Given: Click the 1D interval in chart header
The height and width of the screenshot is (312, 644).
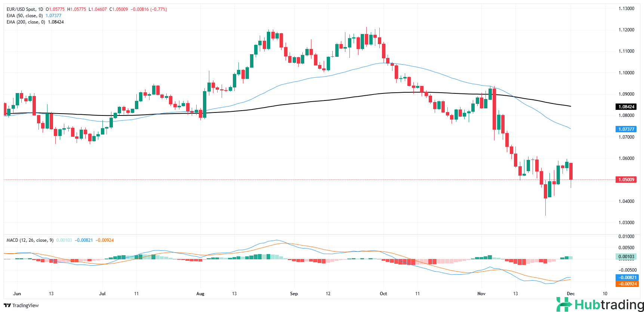Looking at the screenshot, I should (40, 9).
